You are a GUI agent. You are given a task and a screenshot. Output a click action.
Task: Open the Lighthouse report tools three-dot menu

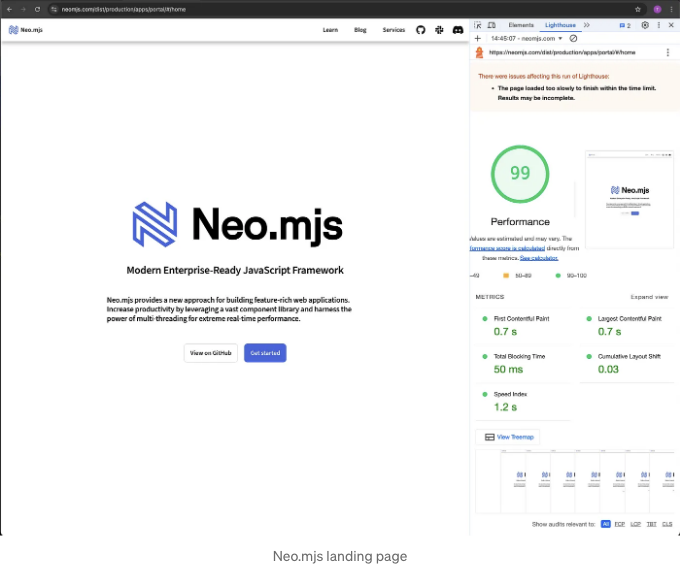click(668, 52)
